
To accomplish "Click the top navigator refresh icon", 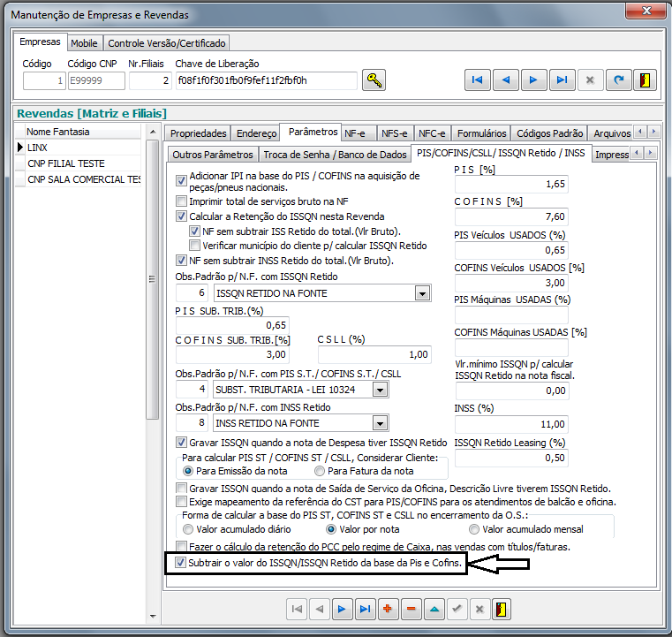I will (618, 80).
